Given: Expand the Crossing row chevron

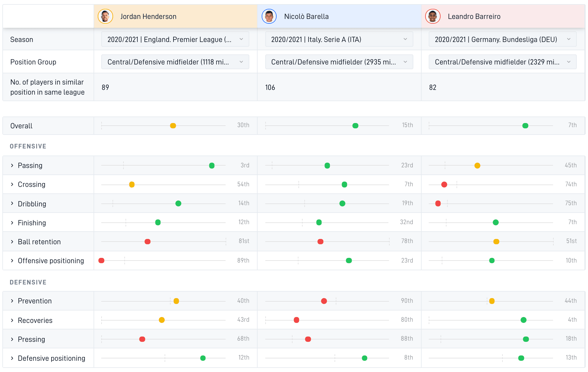Looking at the screenshot, I should pos(12,184).
